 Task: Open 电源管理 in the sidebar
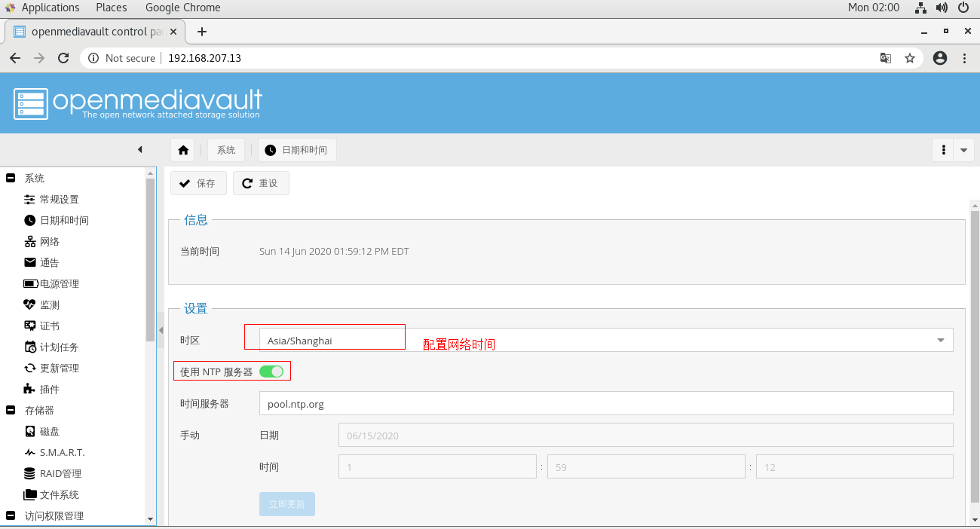pyautogui.click(x=59, y=284)
